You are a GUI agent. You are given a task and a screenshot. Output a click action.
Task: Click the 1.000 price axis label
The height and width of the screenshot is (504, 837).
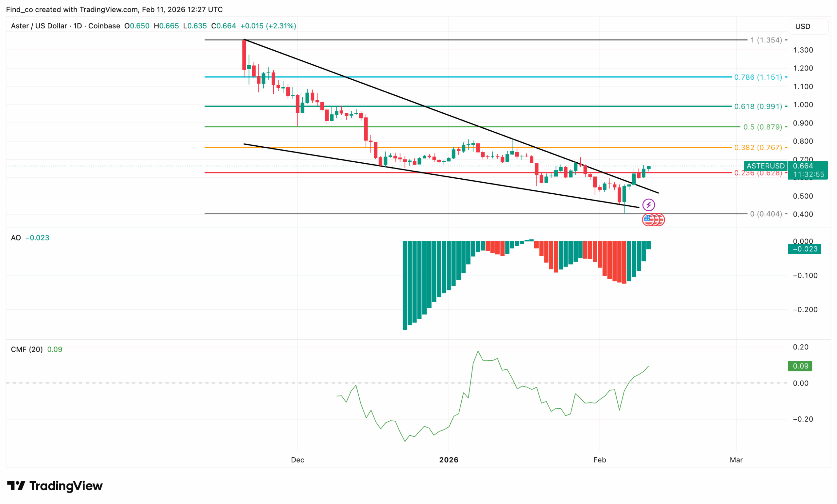pos(803,105)
